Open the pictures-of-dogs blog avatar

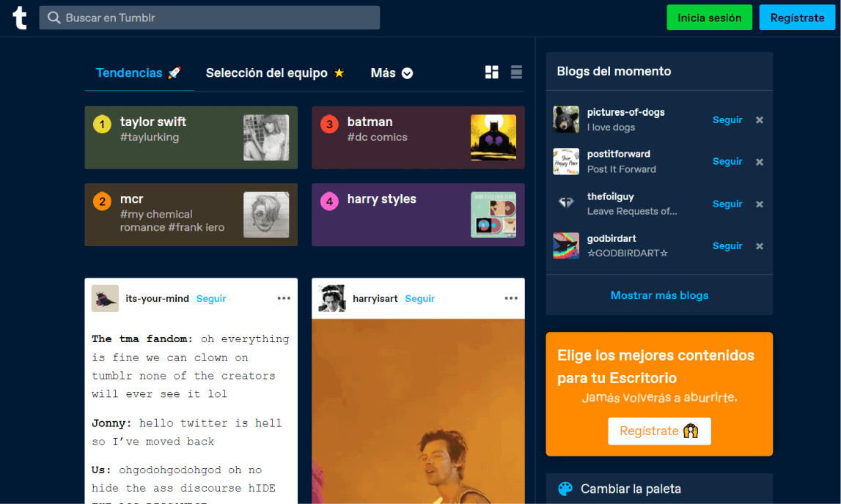566,119
